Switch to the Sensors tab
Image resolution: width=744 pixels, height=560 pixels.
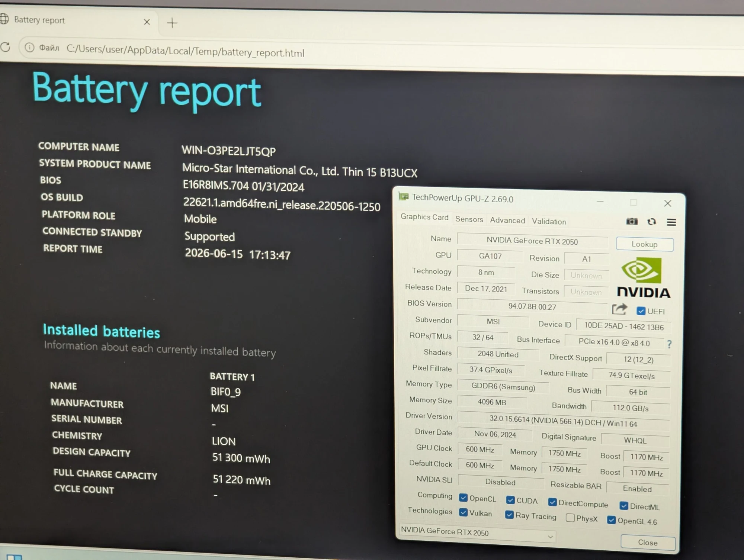click(x=469, y=219)
